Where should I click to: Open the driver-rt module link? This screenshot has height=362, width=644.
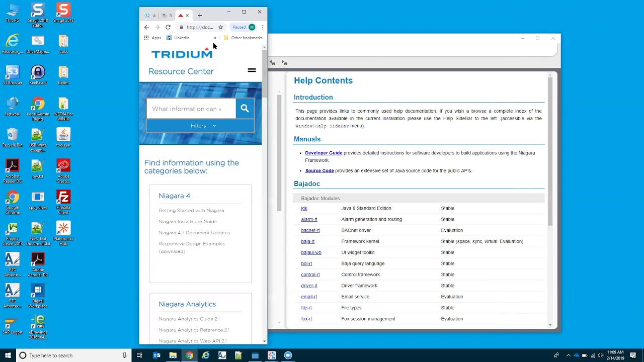click(x=309, y=286)
